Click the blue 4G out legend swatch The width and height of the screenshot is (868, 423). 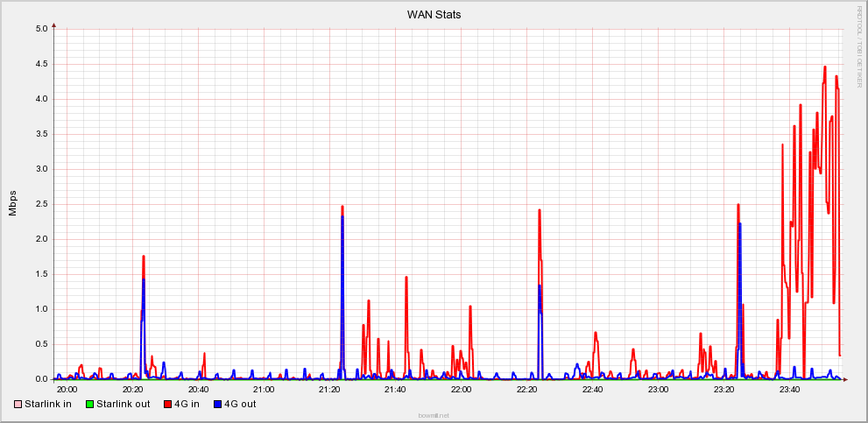(x=217, y=404)
